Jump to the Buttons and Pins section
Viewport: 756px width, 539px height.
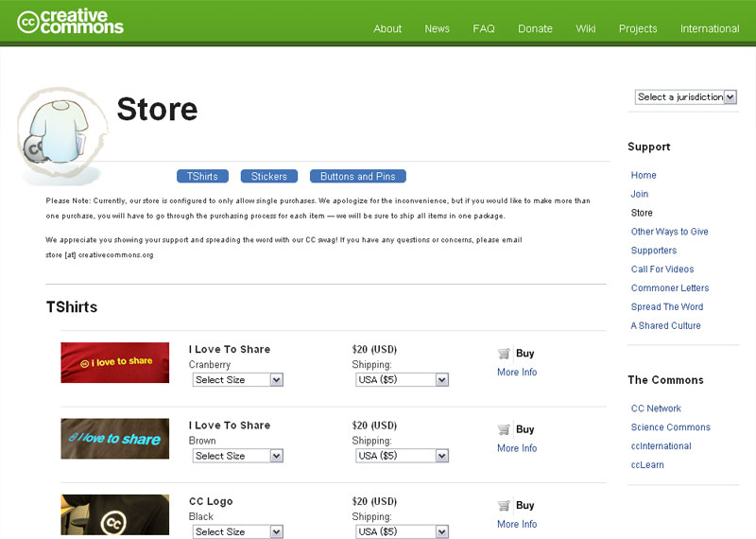358,176
